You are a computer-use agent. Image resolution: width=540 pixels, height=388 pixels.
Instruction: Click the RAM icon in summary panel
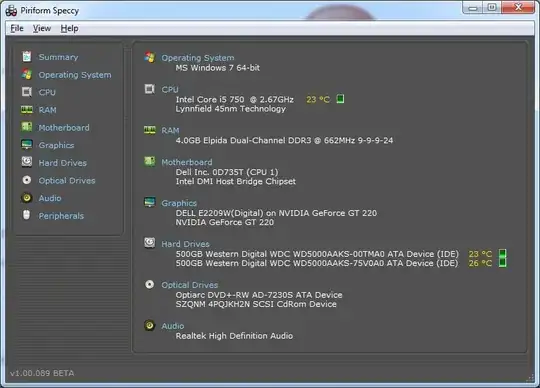pos(149,130)
